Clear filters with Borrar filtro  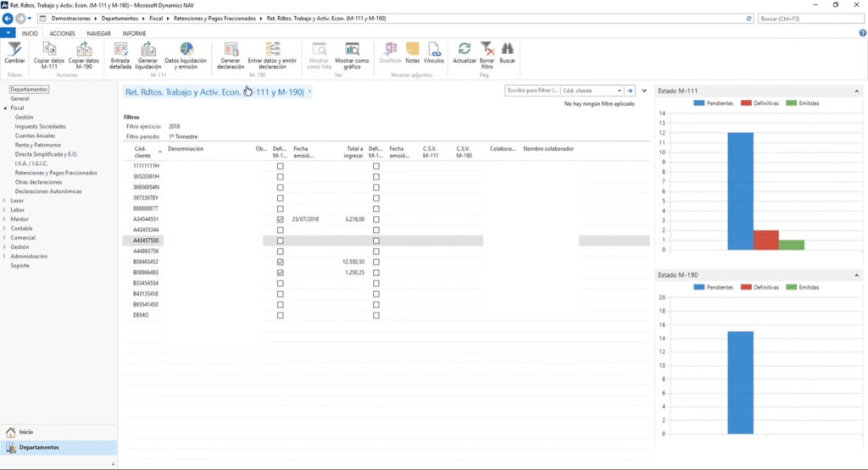pyautogui.click(x=487, y=55)
